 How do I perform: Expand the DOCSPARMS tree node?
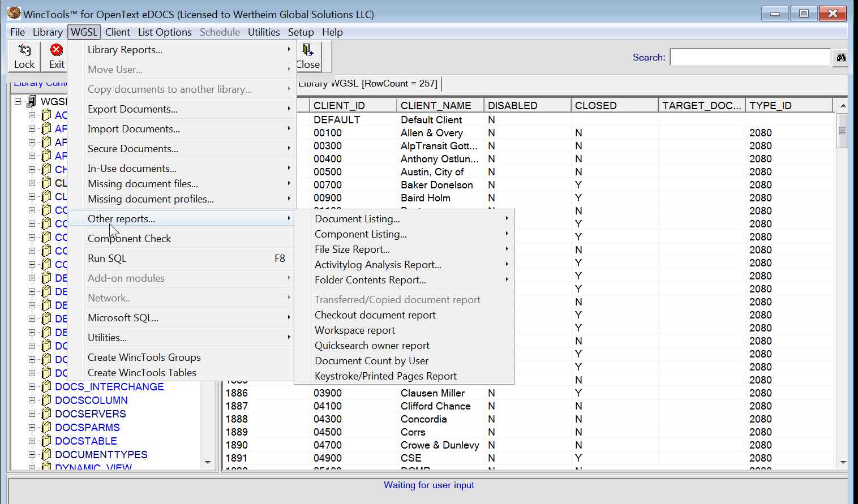point(32,428)
